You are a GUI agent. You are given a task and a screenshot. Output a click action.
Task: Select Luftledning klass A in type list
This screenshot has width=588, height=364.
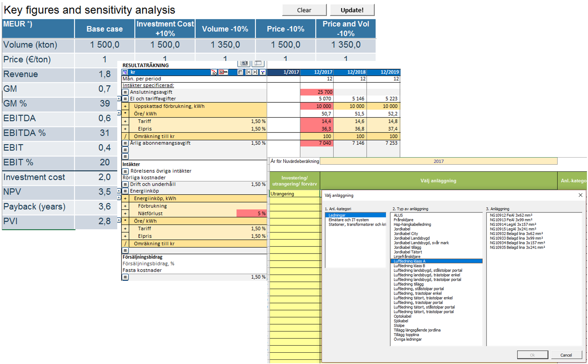click(436, 261)
